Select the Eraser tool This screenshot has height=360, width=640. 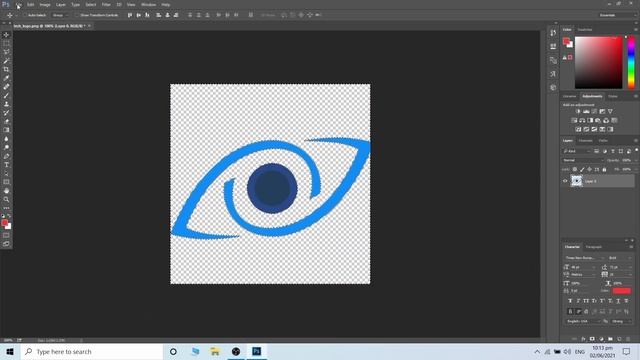6,121
